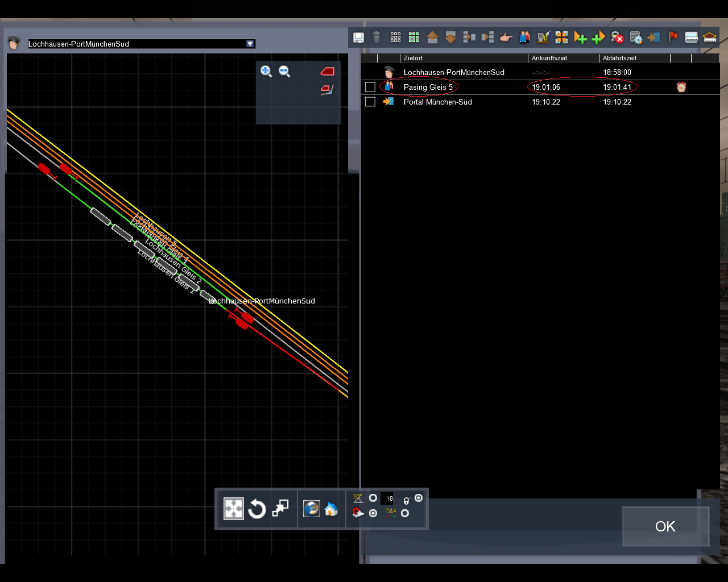Click the red flag toolbar icon
The image size is (728, 582).
click(x=673, y=38)
